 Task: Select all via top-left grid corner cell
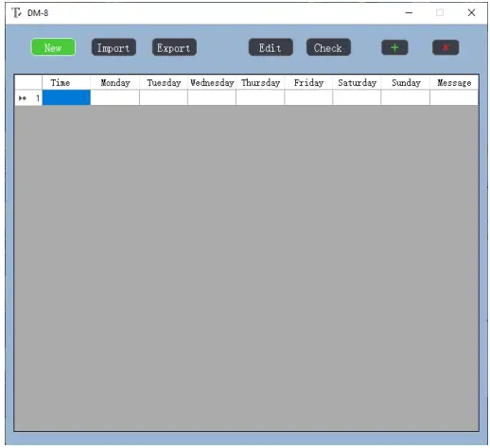[28, 83]
